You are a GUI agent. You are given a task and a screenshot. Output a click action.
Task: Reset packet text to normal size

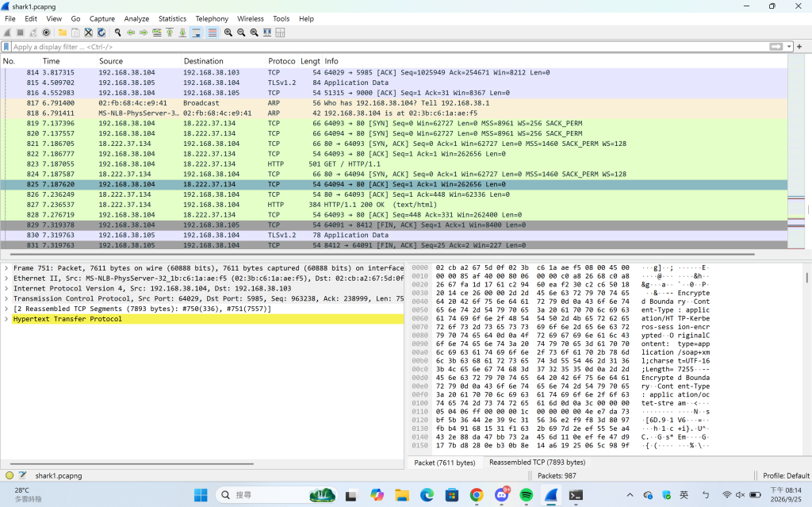pyautogui.click(x=255, y=33)
